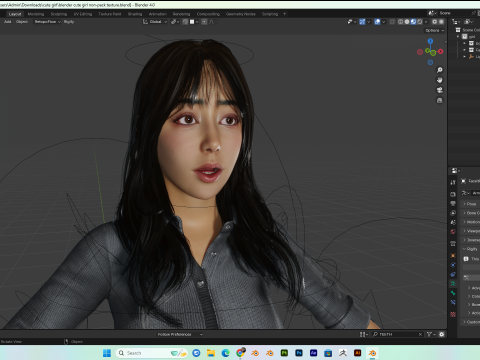
Task: Open the Texture Paint workspace tab
Action: click(110, 14)
